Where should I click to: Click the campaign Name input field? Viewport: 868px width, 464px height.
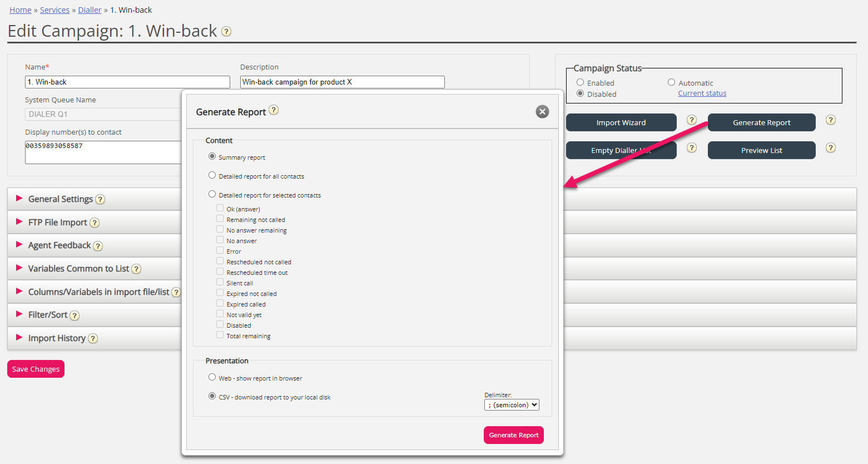[x=127, y=82]
